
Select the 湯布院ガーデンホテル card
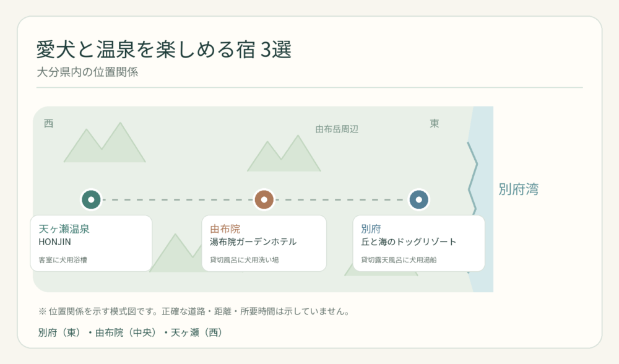coord(264,243)
